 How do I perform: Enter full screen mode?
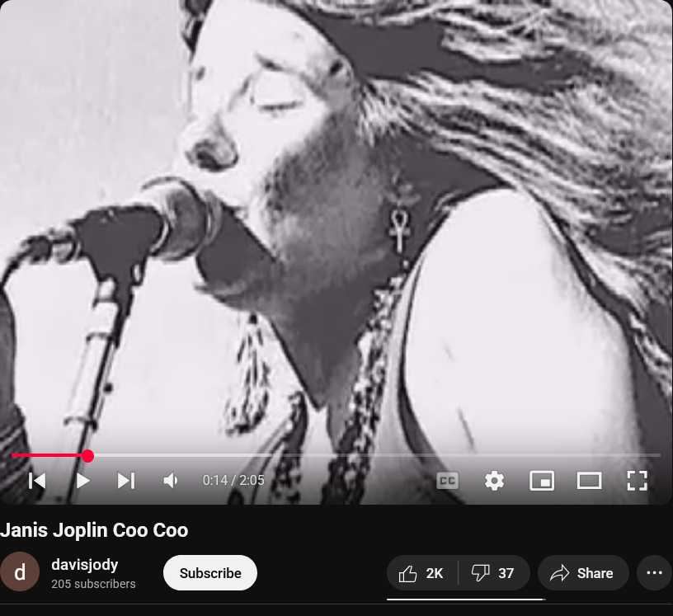tap(637, 481)
